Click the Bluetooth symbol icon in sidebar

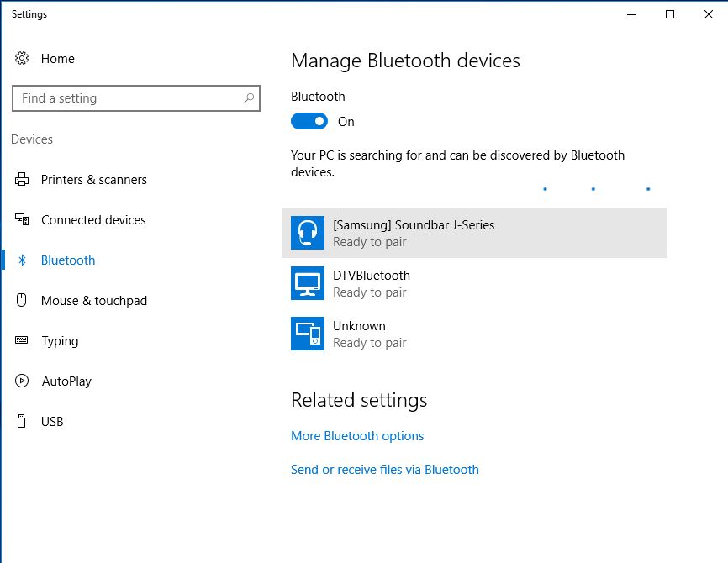[23, 260]
